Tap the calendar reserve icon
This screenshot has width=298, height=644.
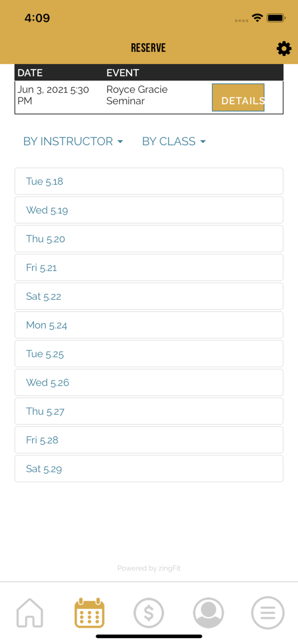89,613
